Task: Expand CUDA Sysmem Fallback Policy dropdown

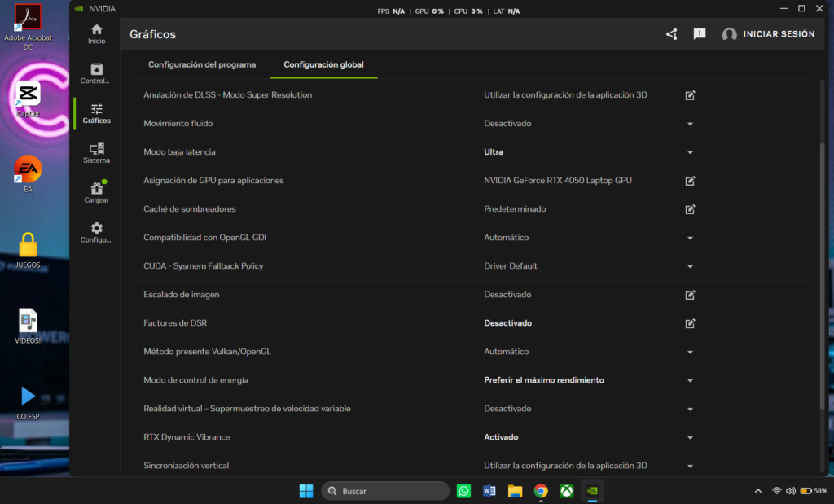Action: click(690, 266)
